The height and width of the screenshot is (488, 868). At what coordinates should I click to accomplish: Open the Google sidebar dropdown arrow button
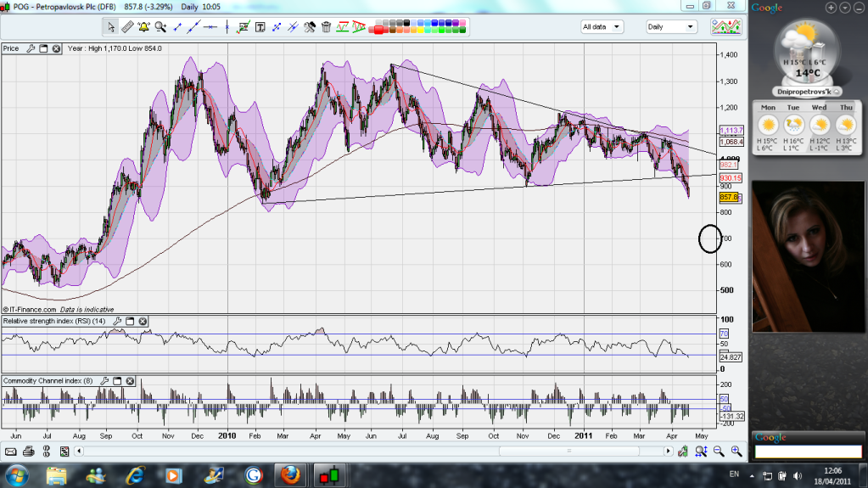click(845, 7)
